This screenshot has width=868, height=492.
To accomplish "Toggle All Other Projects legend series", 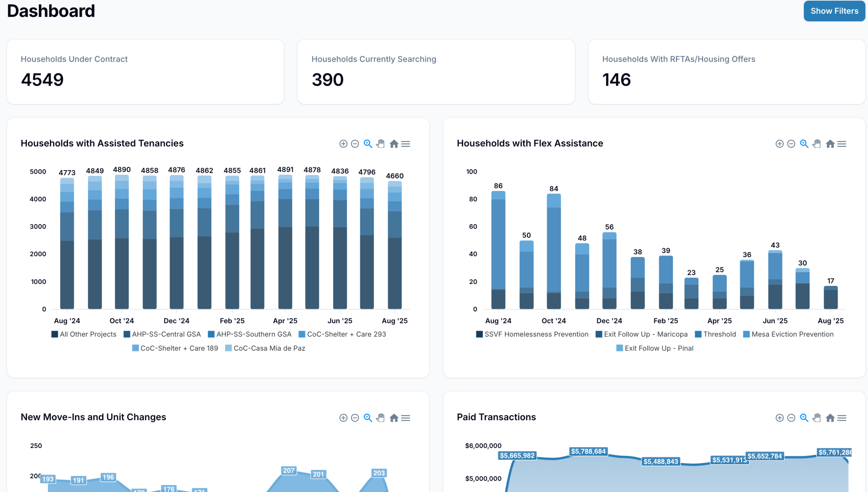I will pyautogui.click(x=88, y=334).
